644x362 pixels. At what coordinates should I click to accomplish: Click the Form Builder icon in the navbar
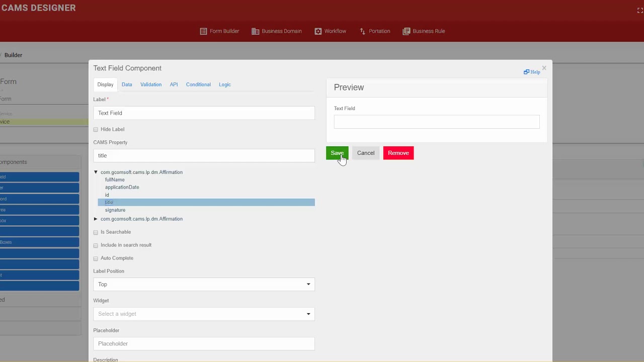(203, 31)
